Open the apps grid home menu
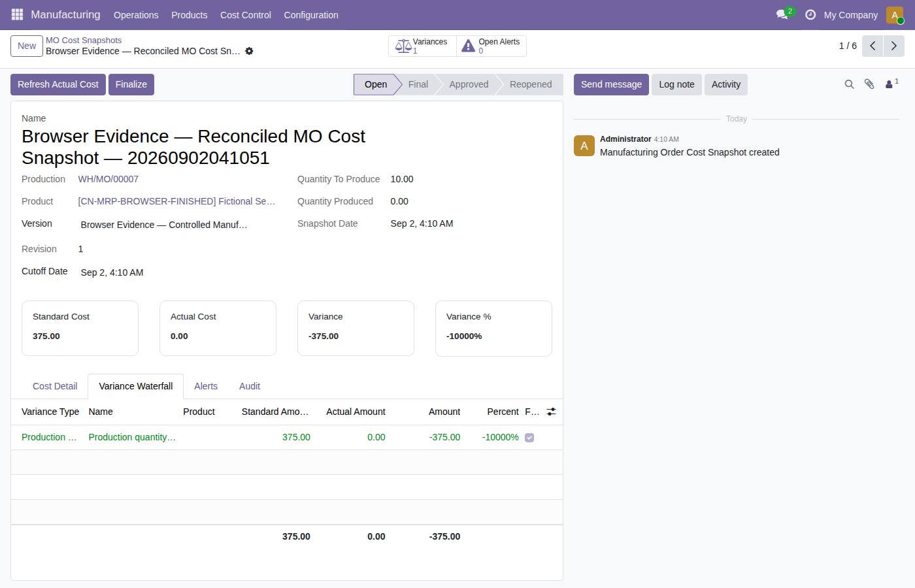915x588 pixels. point(17,14)
